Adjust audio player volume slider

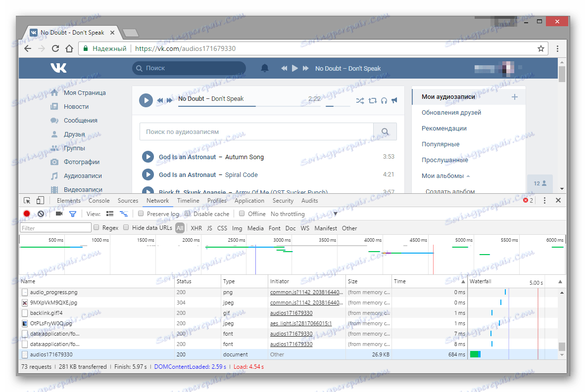click(338, 106)
